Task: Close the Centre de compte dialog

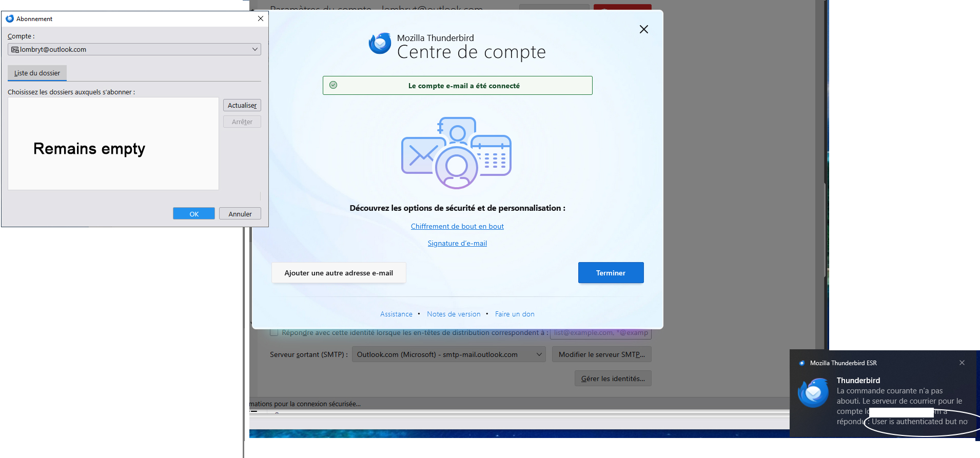Action: [644, 29]
